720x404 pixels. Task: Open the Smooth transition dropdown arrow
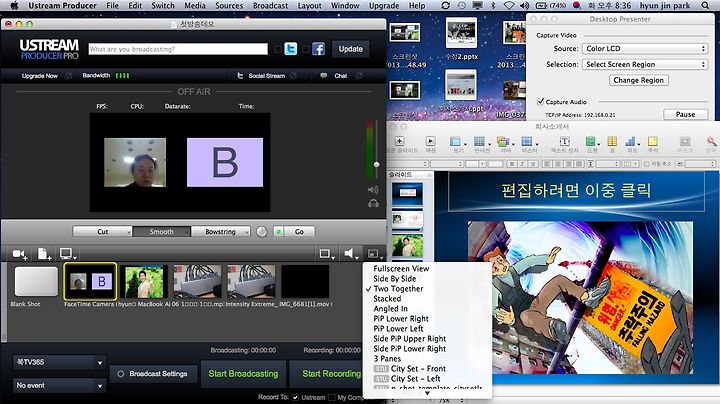(x=187, y=232)
